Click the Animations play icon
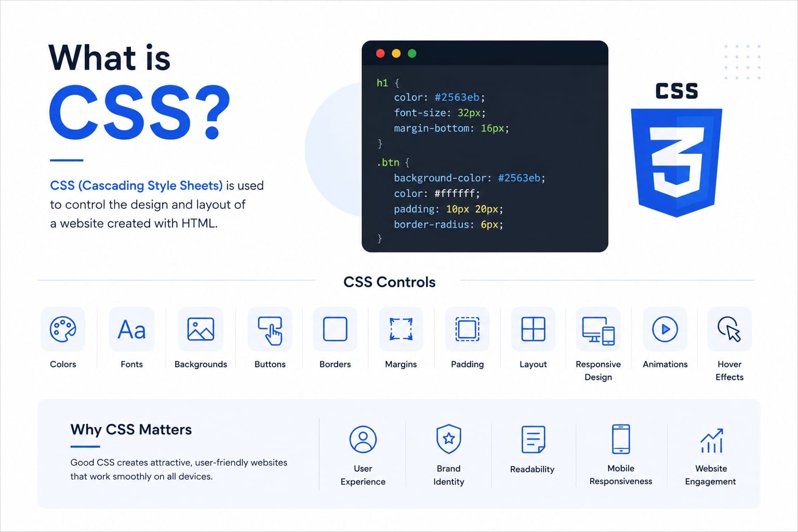 click(x=665, y=329)
